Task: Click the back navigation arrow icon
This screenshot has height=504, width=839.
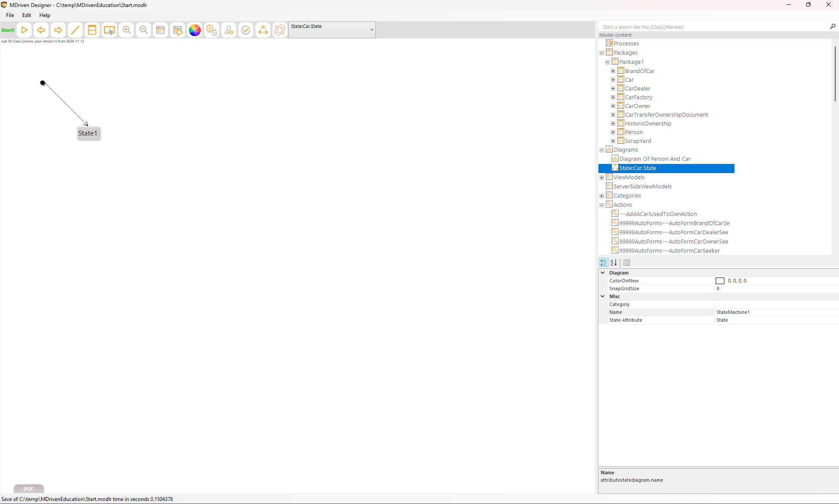Action: (x=41, y=30)
